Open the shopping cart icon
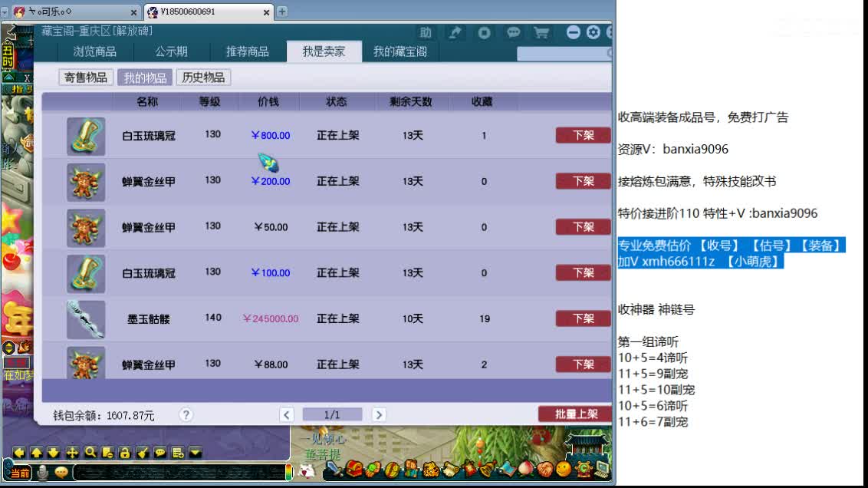Viewport: 868px width, 488px height. click(541, 33)
